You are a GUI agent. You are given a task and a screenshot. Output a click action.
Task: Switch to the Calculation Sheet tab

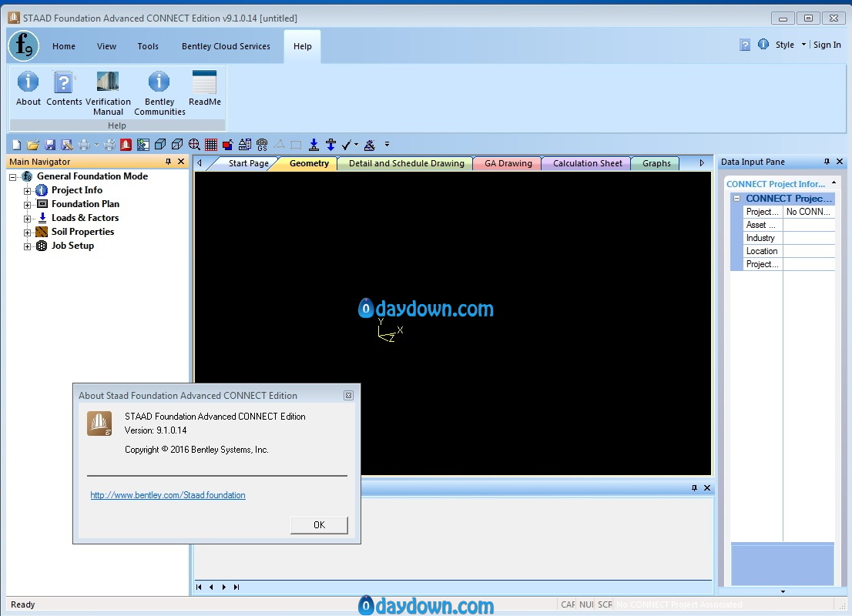point(587,163)
